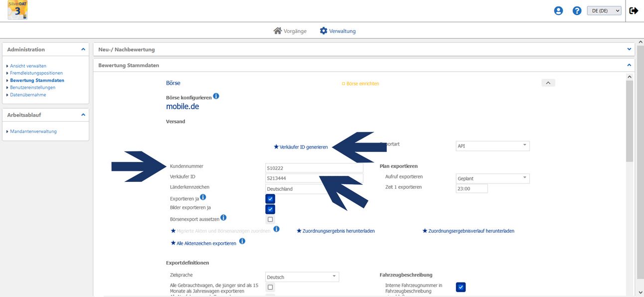Expand the Neu-/Nachbewertung section

[629, 49]
